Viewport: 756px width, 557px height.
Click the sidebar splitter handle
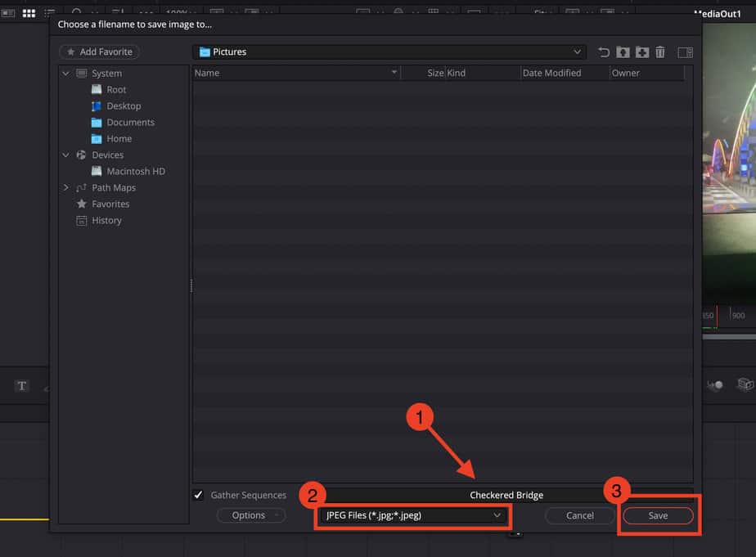(x=191, y=285)
